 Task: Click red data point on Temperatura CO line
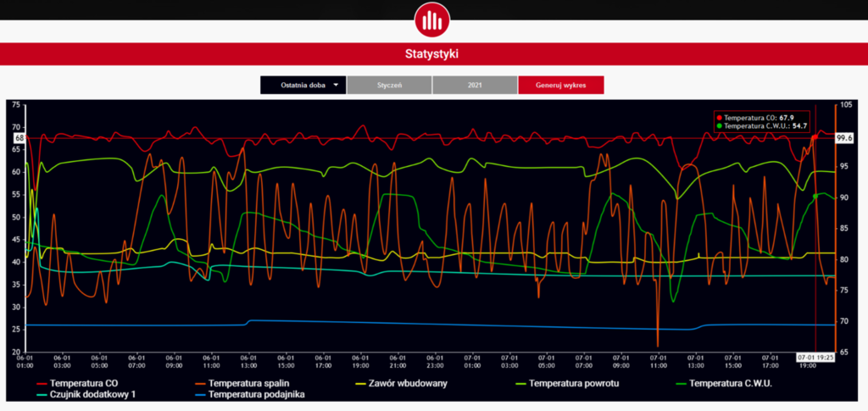815,136
